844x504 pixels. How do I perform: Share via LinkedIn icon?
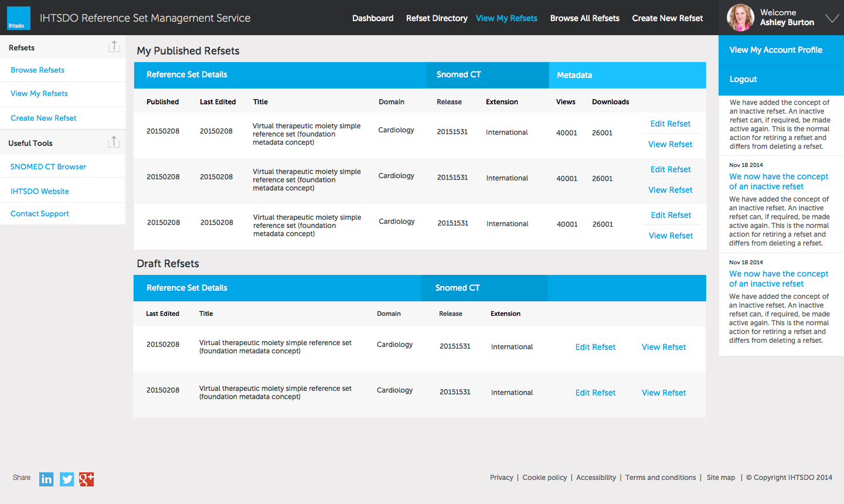pos(46,479)
